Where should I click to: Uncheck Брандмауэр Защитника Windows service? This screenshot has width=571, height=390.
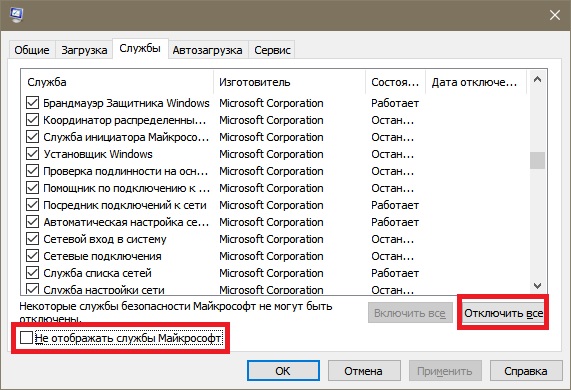coord(32,103)
